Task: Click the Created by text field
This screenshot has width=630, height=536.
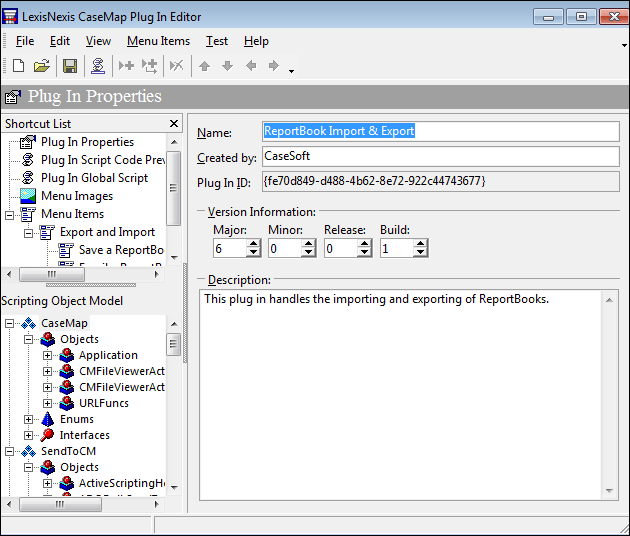Action: coord(439,157)
